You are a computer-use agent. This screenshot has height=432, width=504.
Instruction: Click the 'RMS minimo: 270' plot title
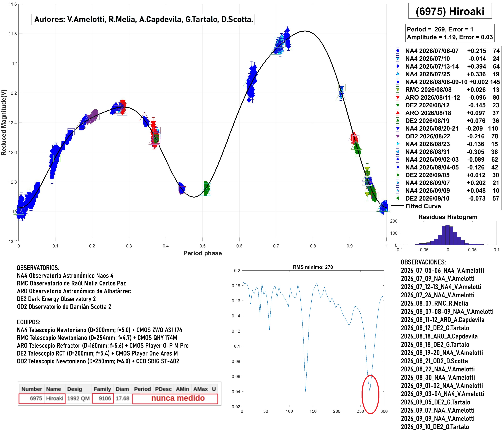313,267
